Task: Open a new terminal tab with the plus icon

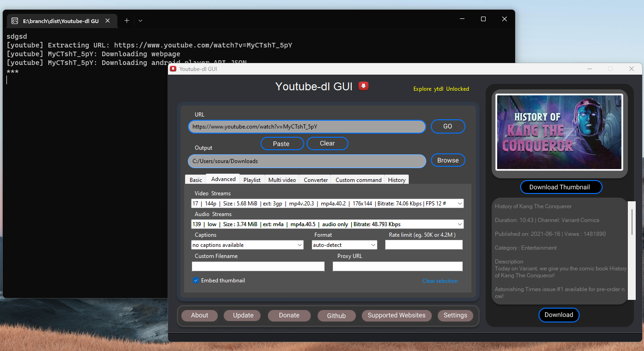Action: [x=127, y=20]
